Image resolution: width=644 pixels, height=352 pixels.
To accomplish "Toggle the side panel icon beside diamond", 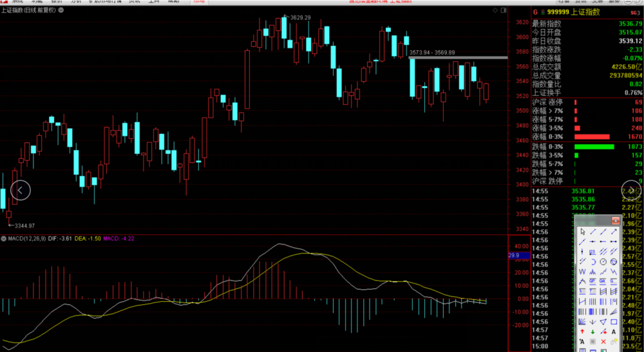I will [x=504, y=10].
